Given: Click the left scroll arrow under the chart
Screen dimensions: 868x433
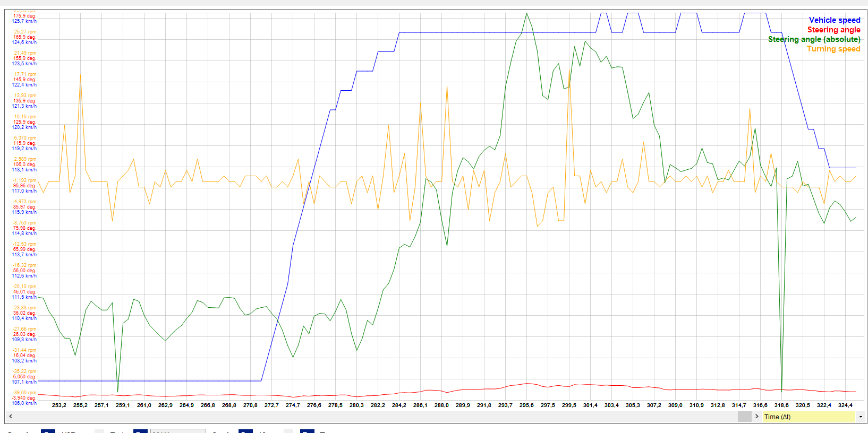Looking at the screenshot, I should tap(11, 417).
